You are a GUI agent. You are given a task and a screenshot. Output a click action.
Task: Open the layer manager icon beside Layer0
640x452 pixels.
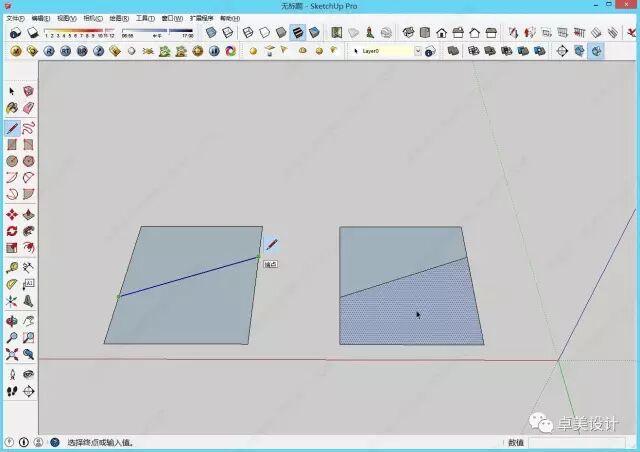(430, 51)
